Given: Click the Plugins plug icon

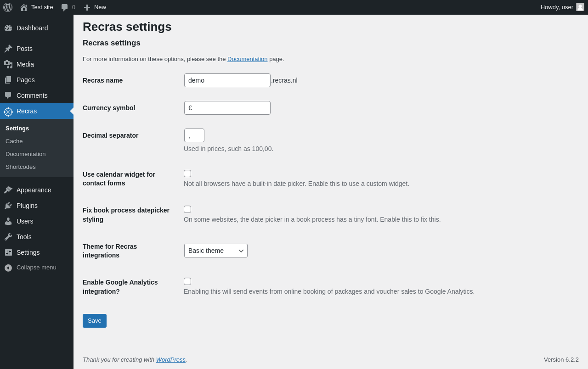Looking at the screenshot, I should [x=8, y=206].
